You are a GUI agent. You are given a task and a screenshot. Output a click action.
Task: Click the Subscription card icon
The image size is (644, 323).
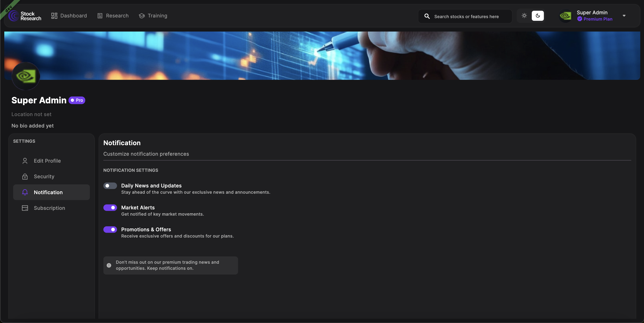(25, 208)
